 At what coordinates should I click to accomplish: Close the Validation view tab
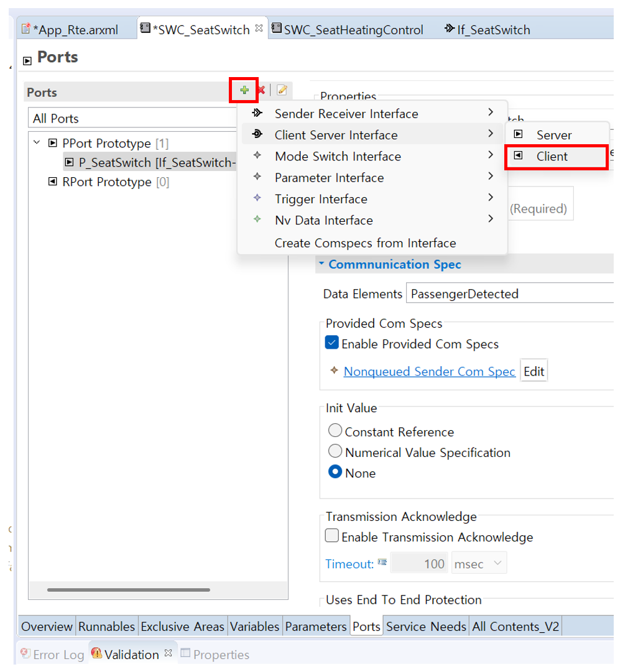pyautogui.click(x=169, y=653)
